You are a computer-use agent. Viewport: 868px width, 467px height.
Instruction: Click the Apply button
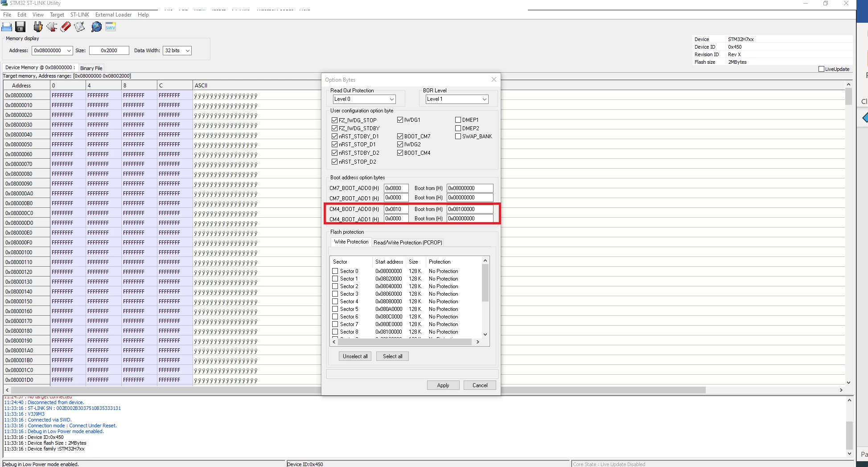pyautogui.click(x=443, y=385)
